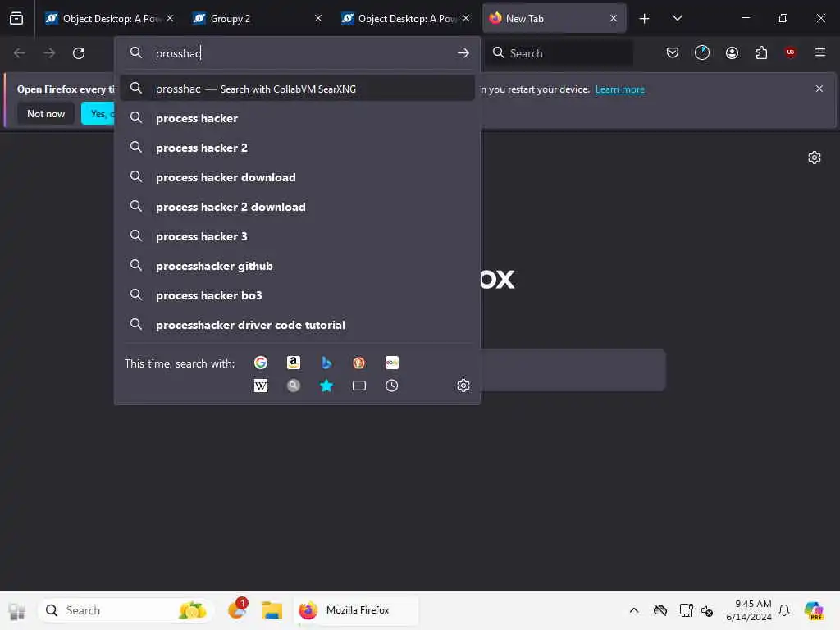Choose suggestion "process hacker 2"
The image size is (840, 630).
[x=297, y=148]
